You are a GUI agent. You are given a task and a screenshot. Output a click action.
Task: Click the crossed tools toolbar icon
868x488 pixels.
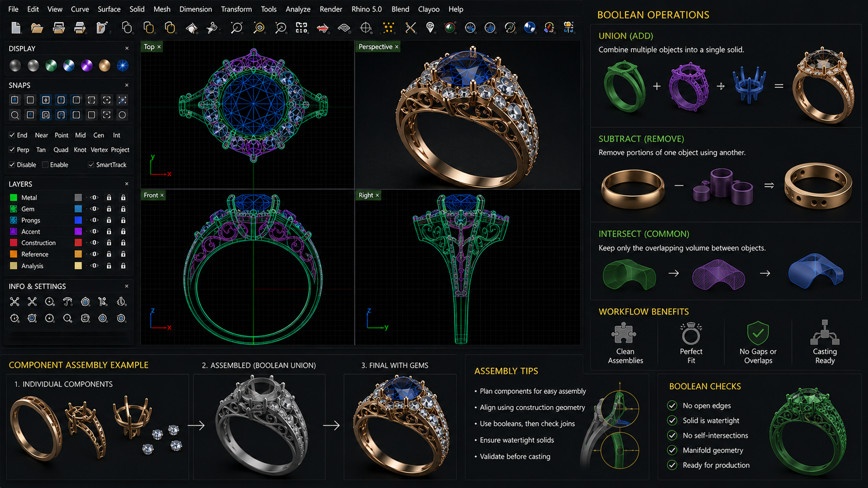point(411,28)
